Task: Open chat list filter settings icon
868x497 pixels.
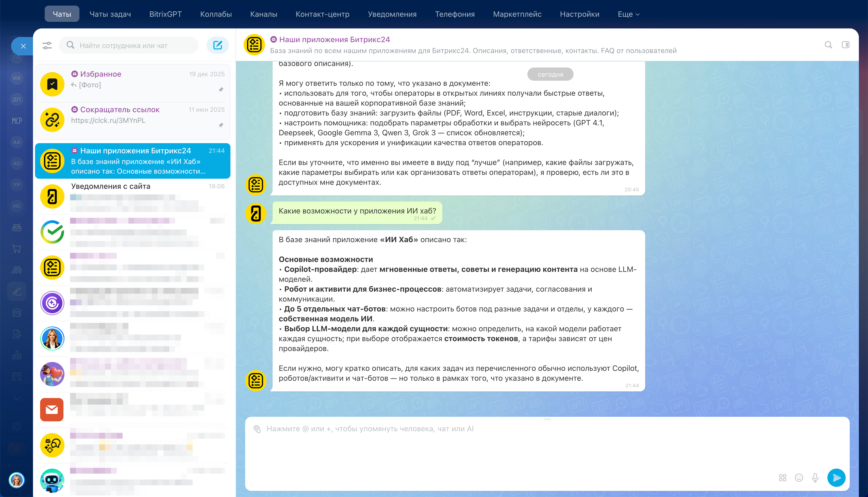Action: tap(47, 45)
